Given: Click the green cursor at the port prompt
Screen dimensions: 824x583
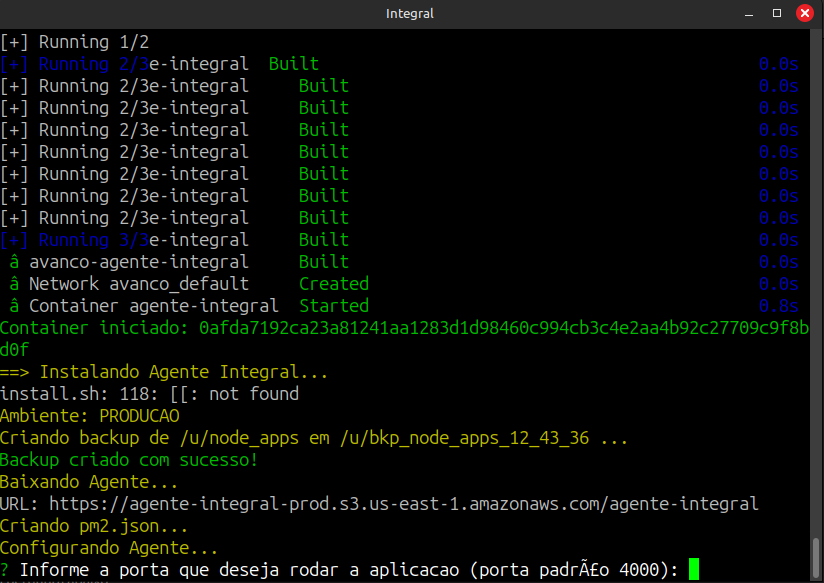Looking at the screenshot, I should click(x=694, y=570).
